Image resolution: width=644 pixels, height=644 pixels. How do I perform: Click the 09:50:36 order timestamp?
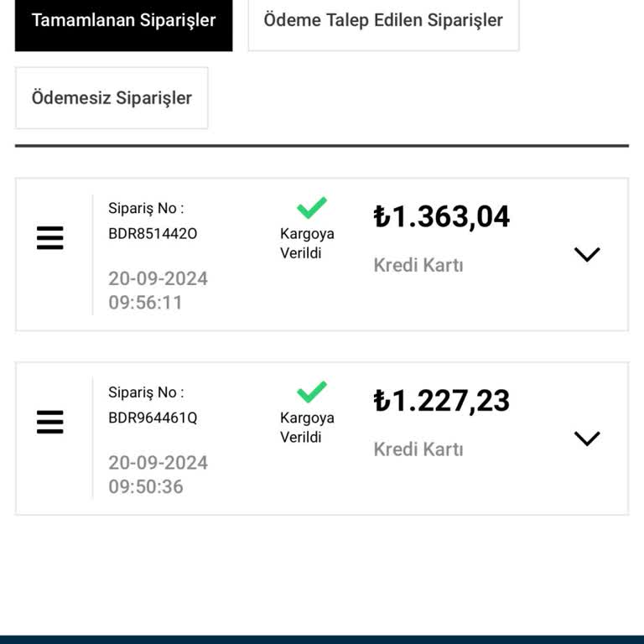(145, 486)
